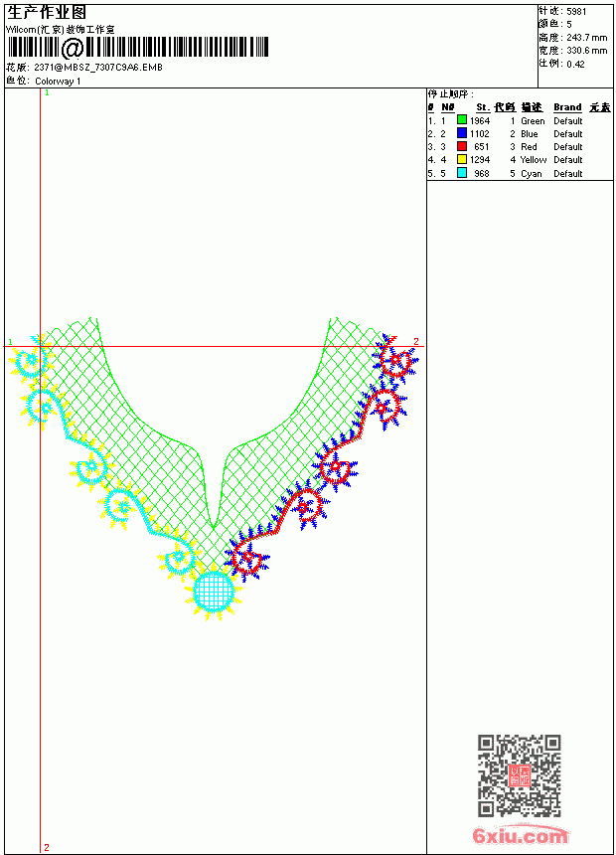Click the red marker 2 at bottom of vertical line
The height and width of the screenshot is (855, 616).
click(47, 847)
